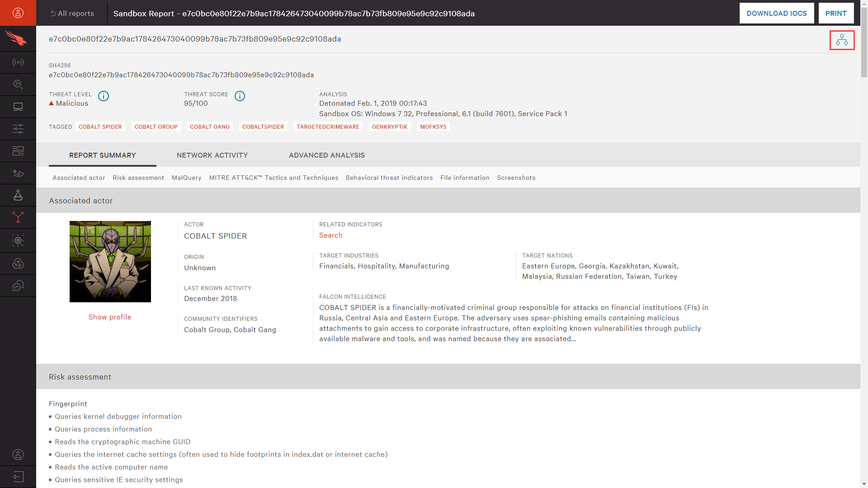Click 'Queries kernel debugger information' bullet
Viewport: 868px width, 488px height.
118,417
